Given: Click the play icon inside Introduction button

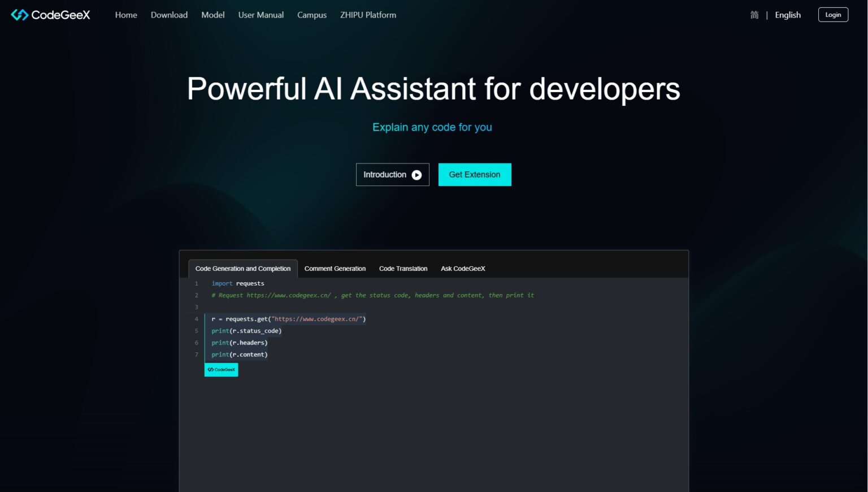Looking at the screenshot, I should (416, 175).
